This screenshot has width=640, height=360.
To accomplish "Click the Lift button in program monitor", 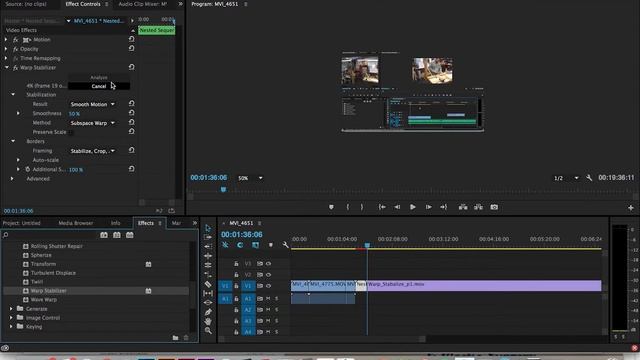I will point(463,207).
